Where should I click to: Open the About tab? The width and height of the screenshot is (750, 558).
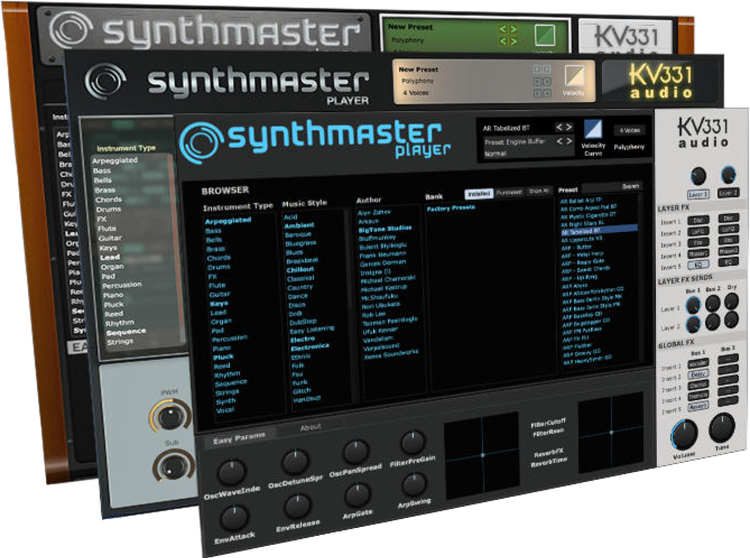point(312,427)
